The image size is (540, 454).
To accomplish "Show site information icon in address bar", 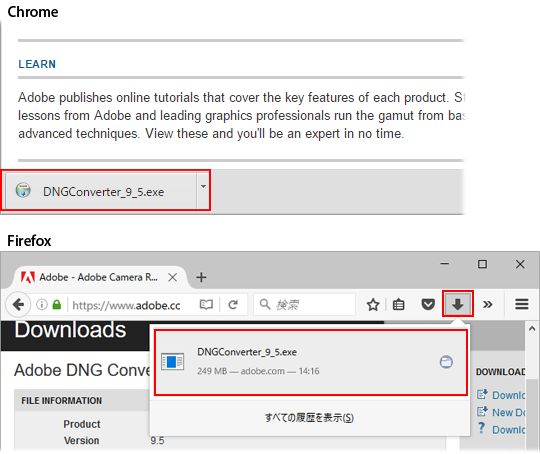I will 42,305.
